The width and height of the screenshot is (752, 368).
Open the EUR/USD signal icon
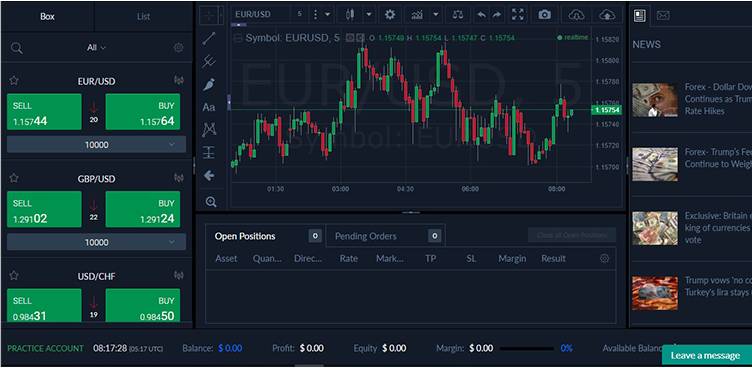tap(178, 81)
